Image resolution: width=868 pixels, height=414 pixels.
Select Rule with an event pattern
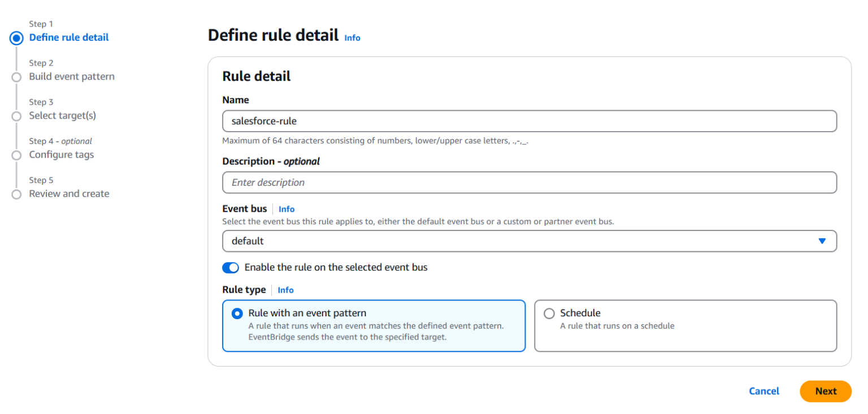[237, 313]
